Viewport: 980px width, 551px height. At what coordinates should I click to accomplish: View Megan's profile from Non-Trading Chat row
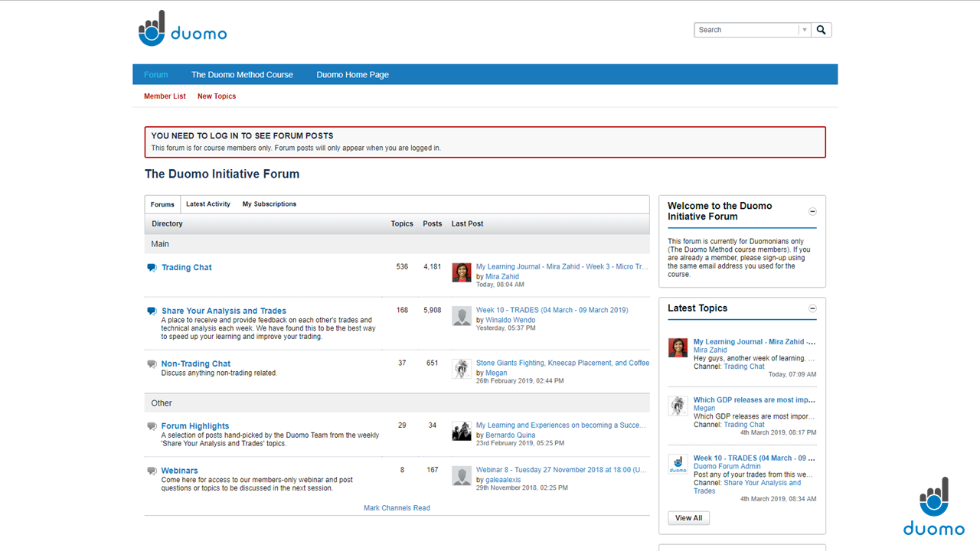(x=496, y=373)
